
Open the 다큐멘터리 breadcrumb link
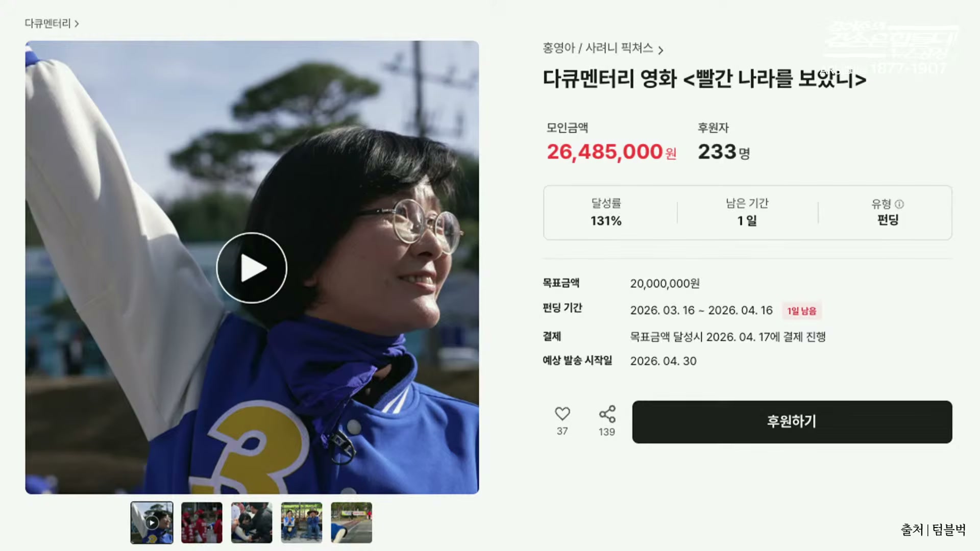pos(47,23)
